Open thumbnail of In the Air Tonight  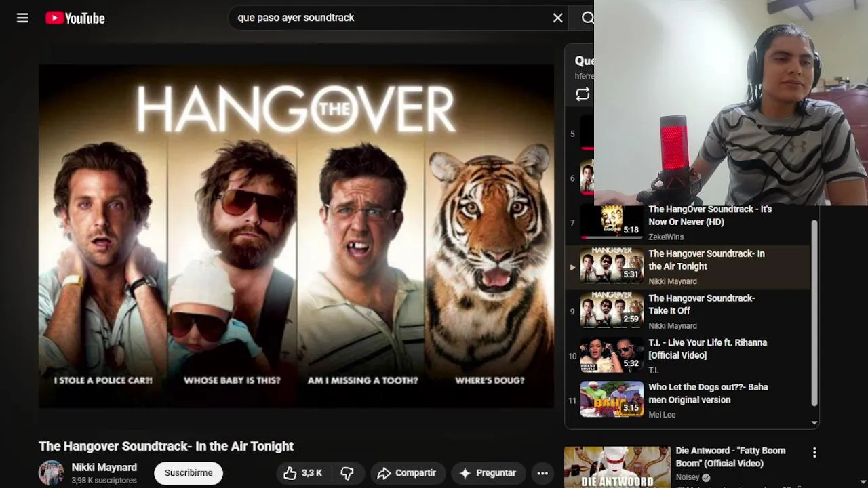pos(611,266)
